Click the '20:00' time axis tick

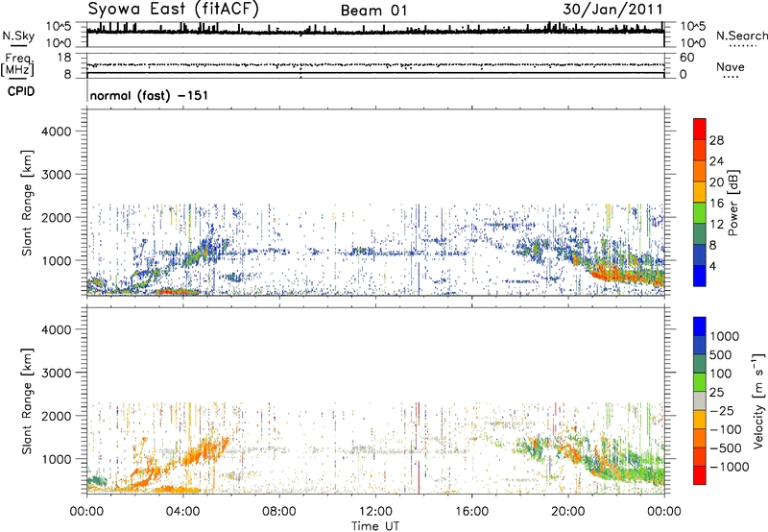(x=567, y=512)
